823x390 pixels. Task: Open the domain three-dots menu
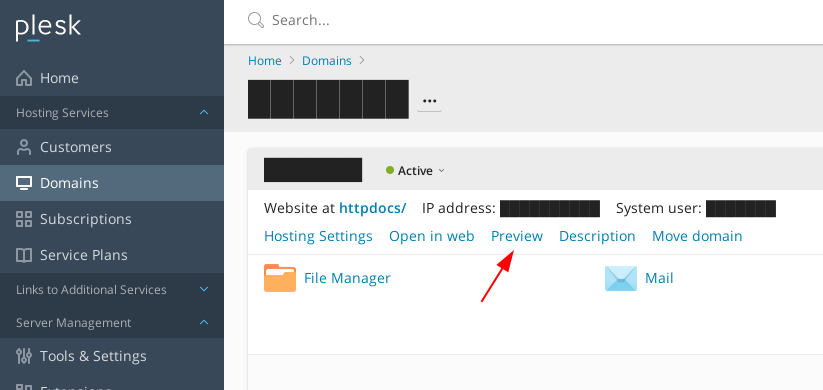(429, 101)
